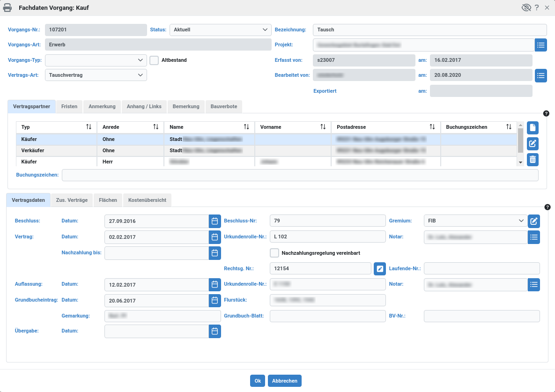Viewport: 555px width, 392px height.
Task: Expand the Status dropdown
Action: tap(220, 30)
